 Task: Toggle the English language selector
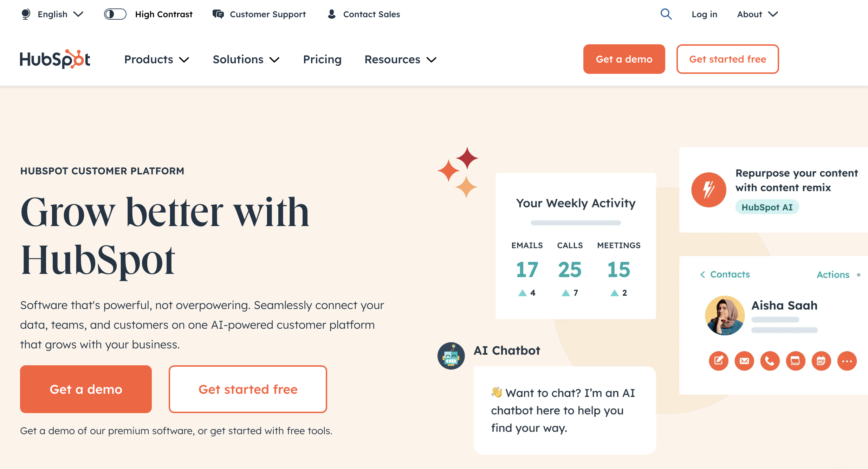pyautogui.click(x=52, y=14)
